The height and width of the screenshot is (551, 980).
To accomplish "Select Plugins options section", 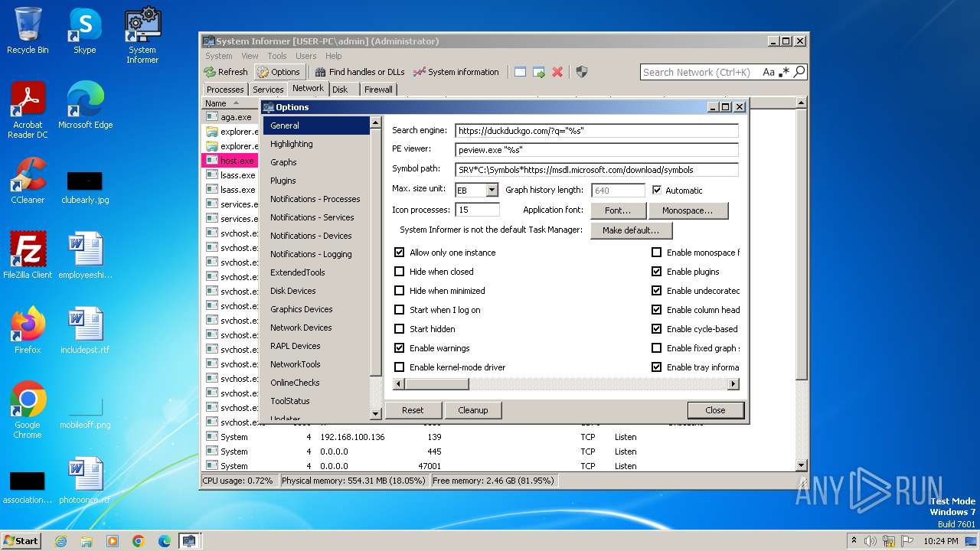I will pos(316,181).
